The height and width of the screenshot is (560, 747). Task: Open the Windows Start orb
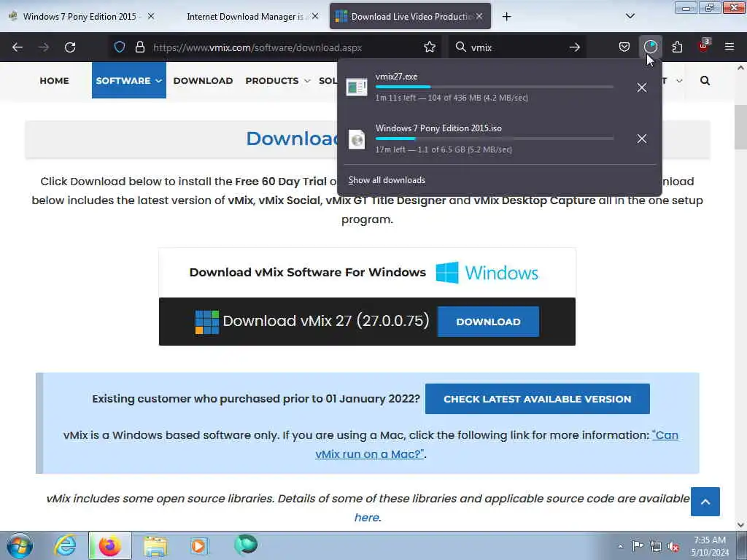(20, 545)
